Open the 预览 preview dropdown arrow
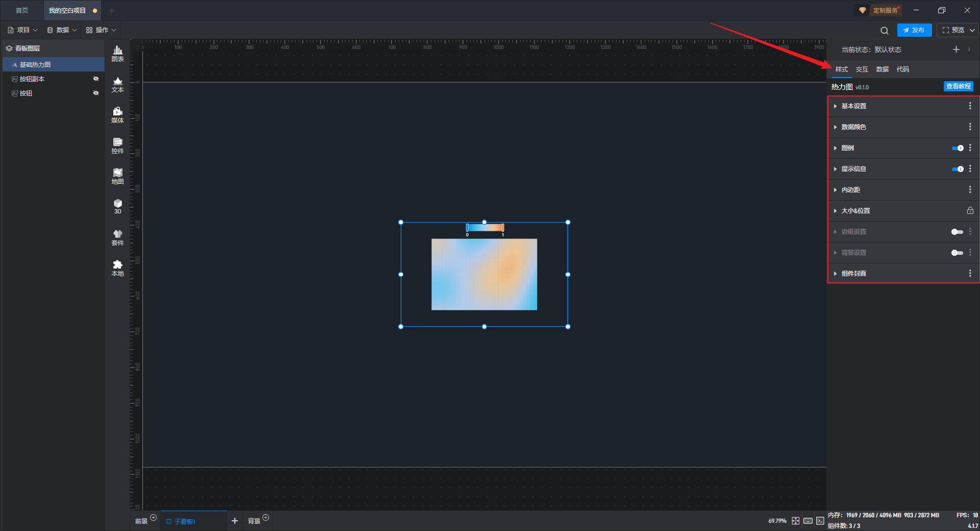 coord(972,30)
